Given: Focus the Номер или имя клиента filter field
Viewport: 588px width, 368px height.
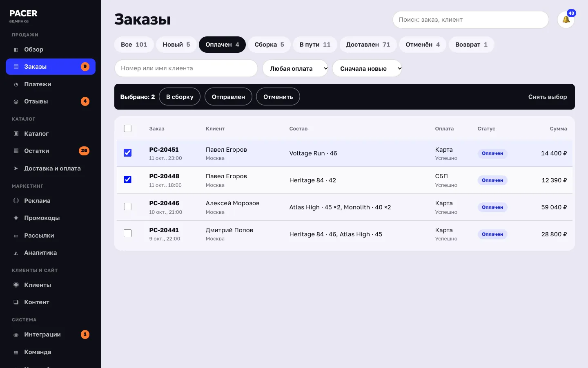Looking at the screenshot, I should (x=186, y=68).
